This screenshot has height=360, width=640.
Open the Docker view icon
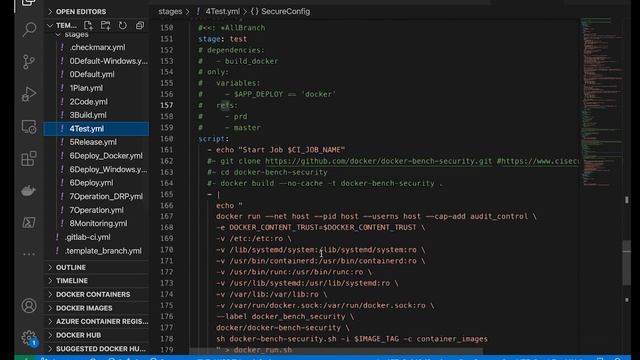tap(29, 191)
